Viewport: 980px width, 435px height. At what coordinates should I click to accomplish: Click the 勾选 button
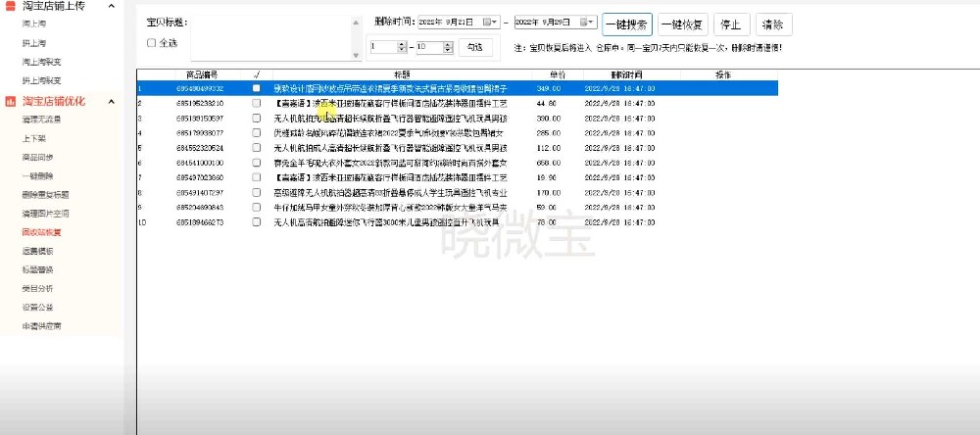[x=475, y=47]
